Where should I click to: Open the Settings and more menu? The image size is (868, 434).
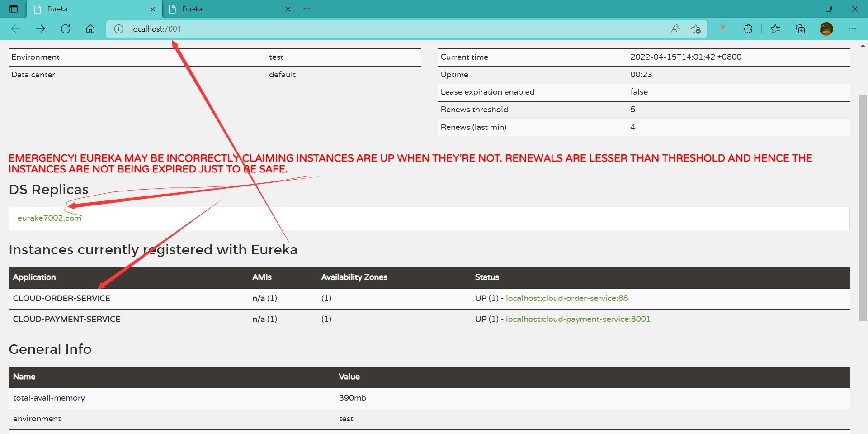[852, 29]
